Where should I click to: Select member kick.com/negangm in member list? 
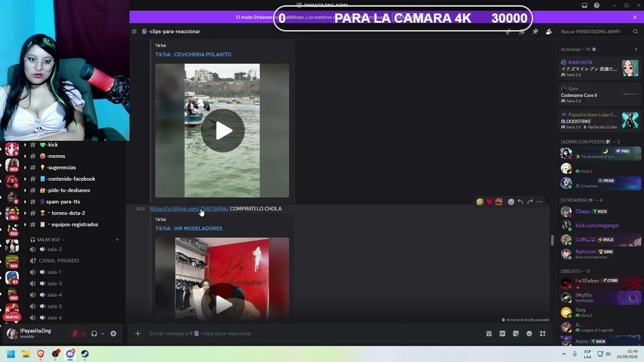tap(600, 225)
